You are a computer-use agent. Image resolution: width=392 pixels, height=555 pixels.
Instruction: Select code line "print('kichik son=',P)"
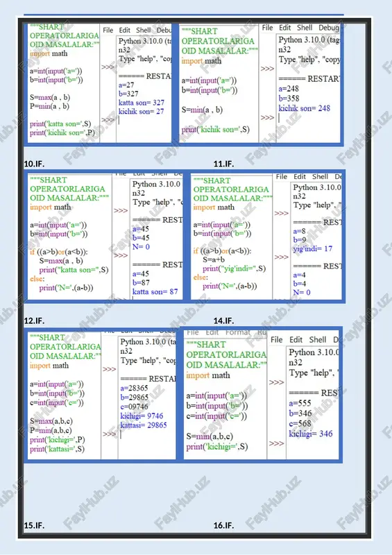[62, 133]
